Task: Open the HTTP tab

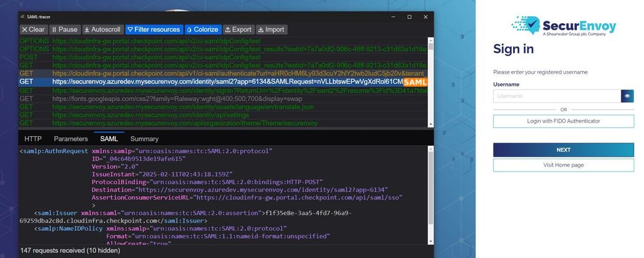Action: tap(33, 139)
